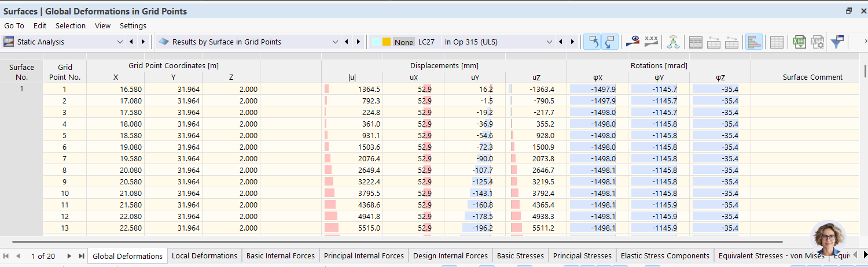Toggle the right-curved arrow selection sync button
Viewport: 868px width, 267px height.
[x=610, y=42]
